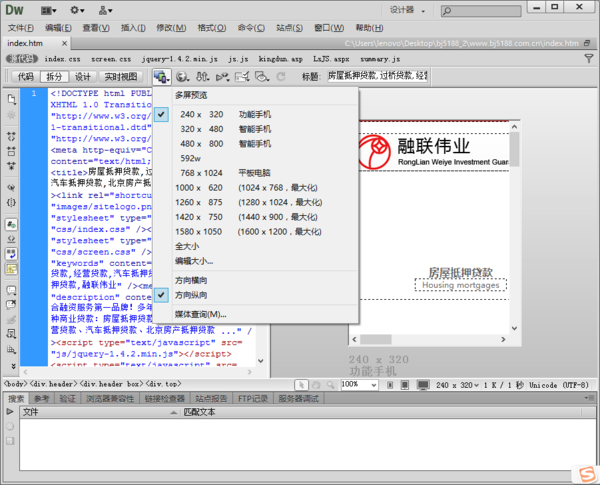The image size is (600, 485).
Task: Choose 媒体查询(M)... menu entry
Action: [x=256, y=314]
